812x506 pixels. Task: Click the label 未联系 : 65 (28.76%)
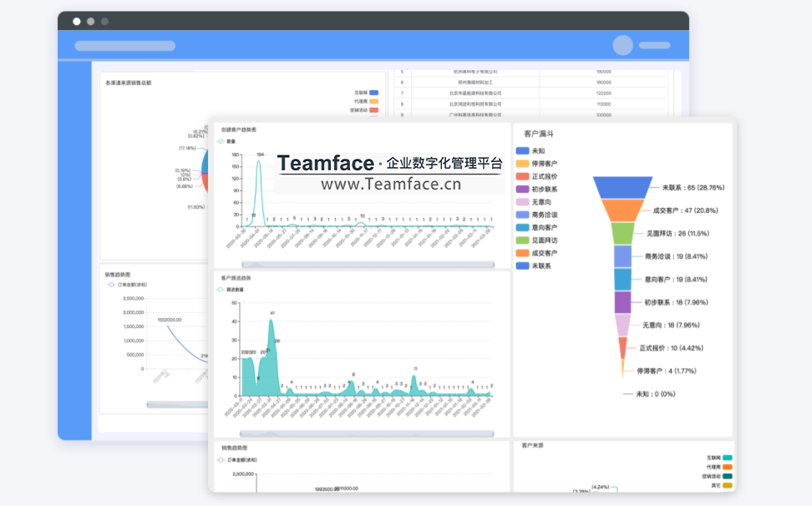pos(693,188)
